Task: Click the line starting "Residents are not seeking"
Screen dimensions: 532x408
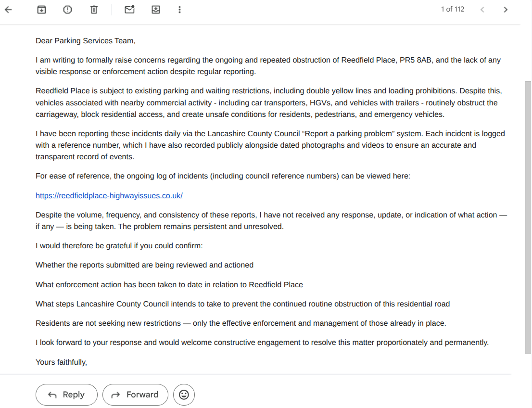Action: [241, 323]
